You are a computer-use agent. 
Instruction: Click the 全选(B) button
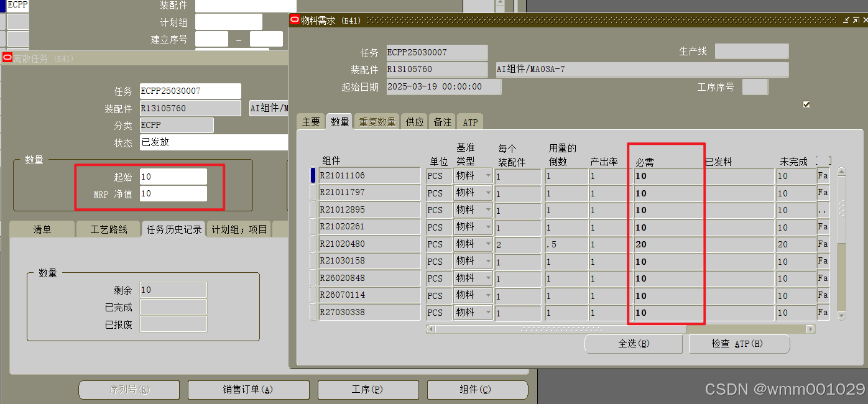coord(634,344)
